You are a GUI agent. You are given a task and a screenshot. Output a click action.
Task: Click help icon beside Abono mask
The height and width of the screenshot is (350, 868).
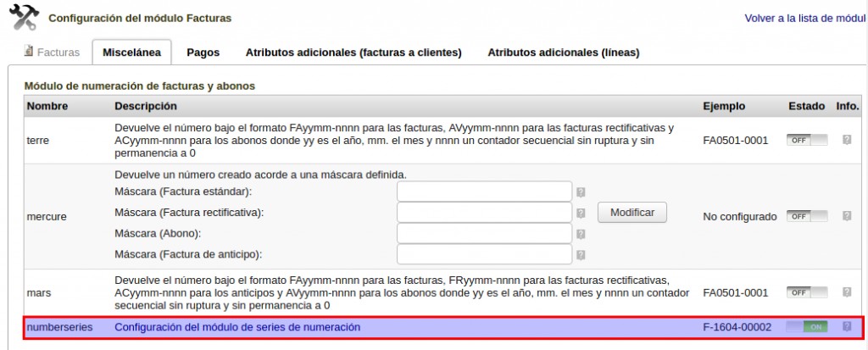(581, 233)
